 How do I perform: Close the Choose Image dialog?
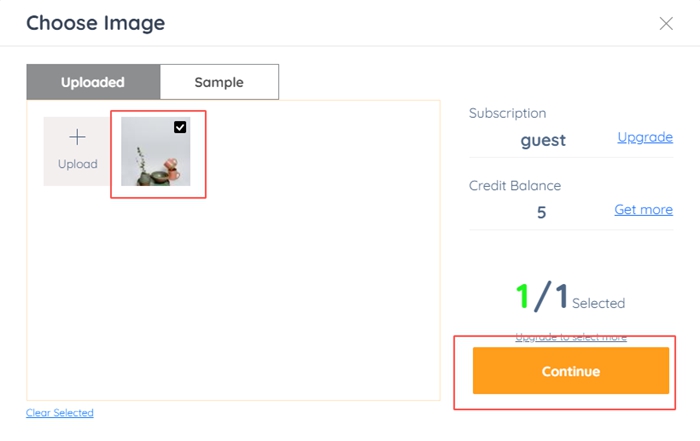click(666, 23)
